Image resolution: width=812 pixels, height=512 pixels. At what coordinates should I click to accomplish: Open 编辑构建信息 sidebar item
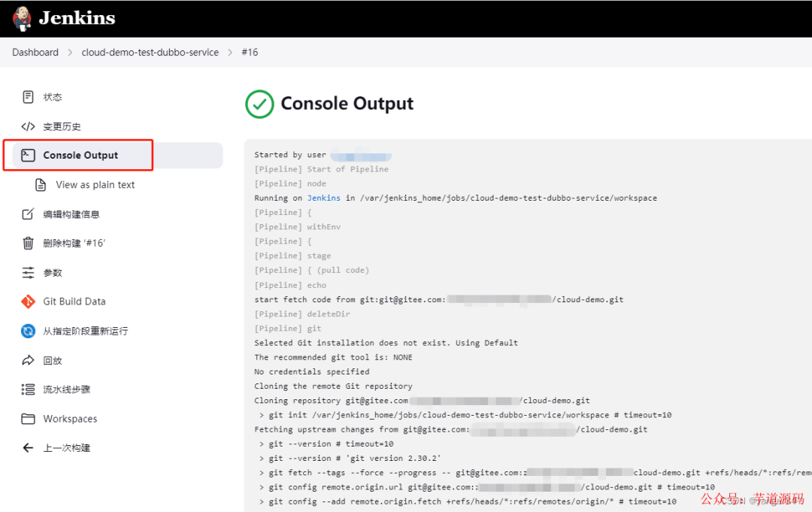[x=71, y=214]
